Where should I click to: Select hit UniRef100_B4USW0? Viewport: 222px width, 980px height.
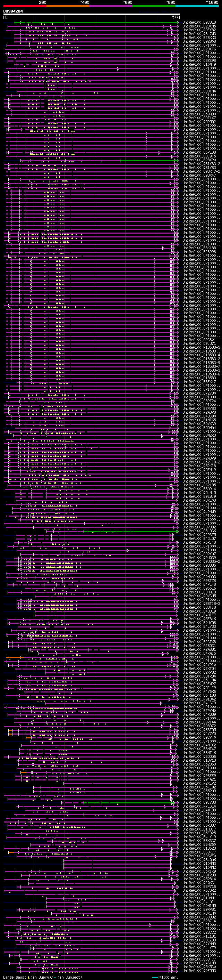(199, 416)
